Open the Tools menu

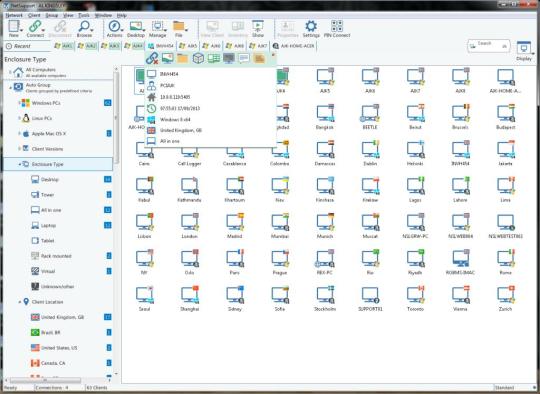pyautogui.click(x=84, y=15)
